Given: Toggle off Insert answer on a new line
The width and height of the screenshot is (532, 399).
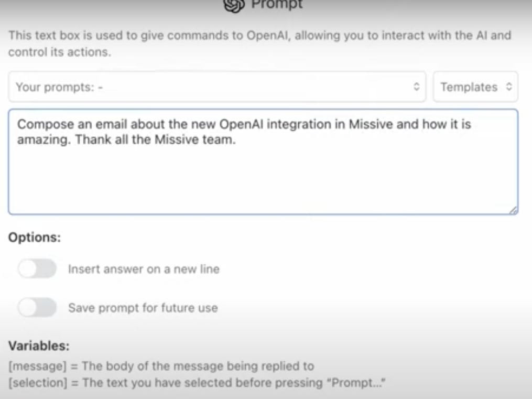Looking at the screenshot, I should [37, 269].
